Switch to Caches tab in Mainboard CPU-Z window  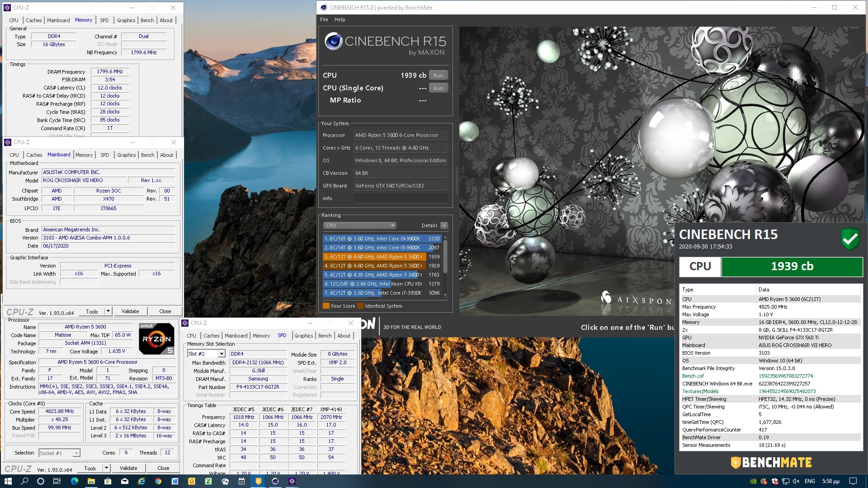point(34,155)
